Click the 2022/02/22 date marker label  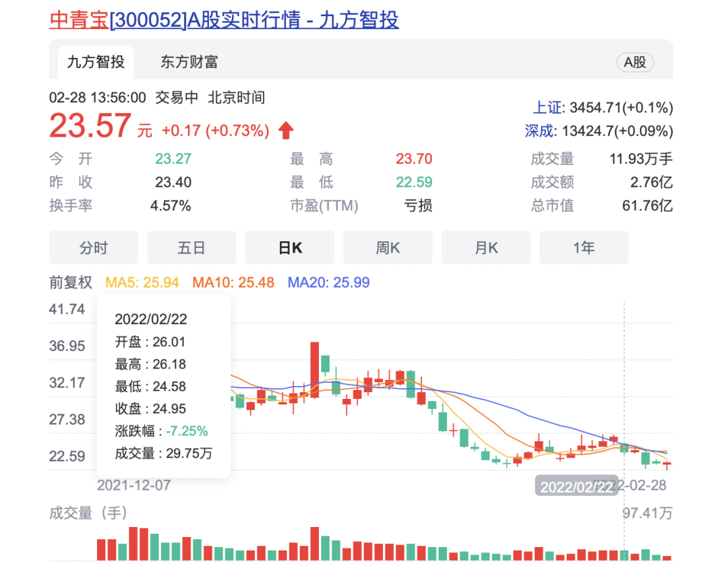(x=576, y=486)
